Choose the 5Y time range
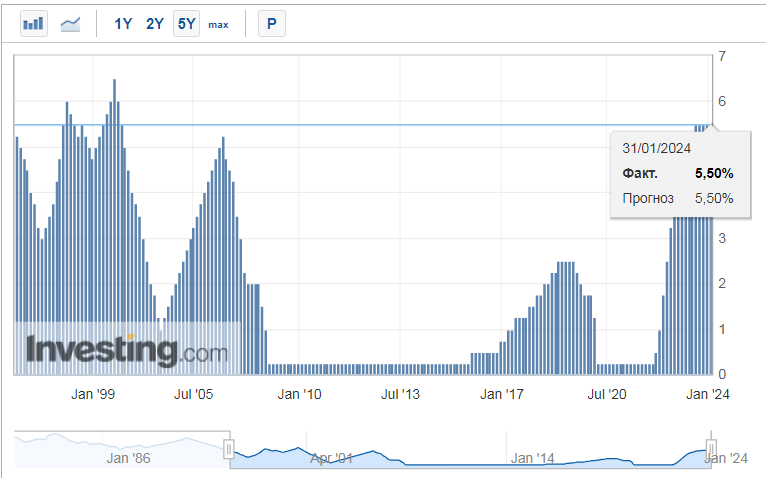The width and height of the screenshot is (766, 487). tap(186, 23)
